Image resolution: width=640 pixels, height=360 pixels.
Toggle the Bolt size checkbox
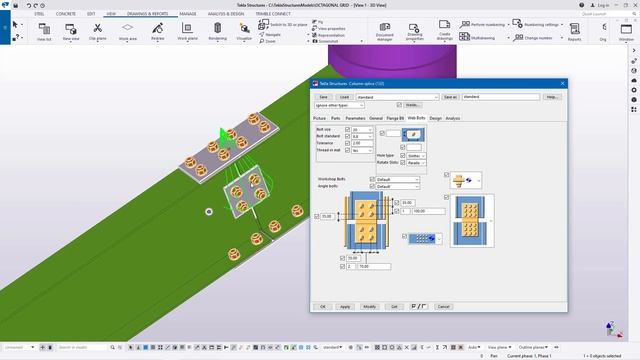[347, 129]
